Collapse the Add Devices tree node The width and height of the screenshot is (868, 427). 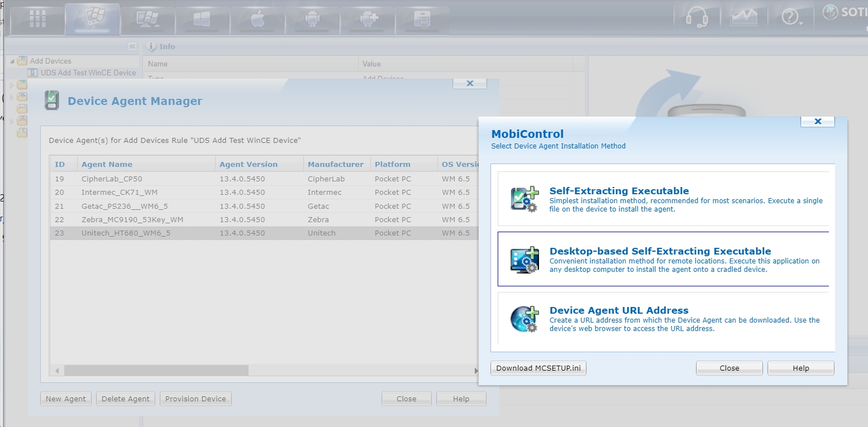[12, 61]
